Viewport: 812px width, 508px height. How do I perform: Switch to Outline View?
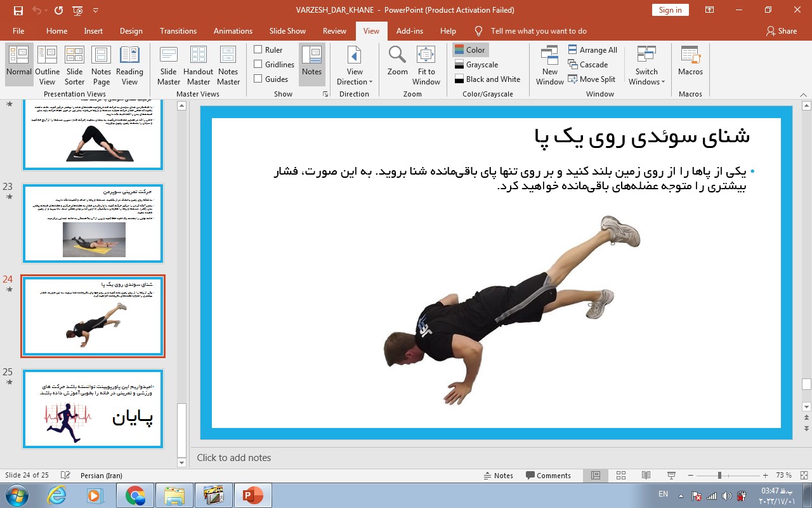click(x=48, y=65)
